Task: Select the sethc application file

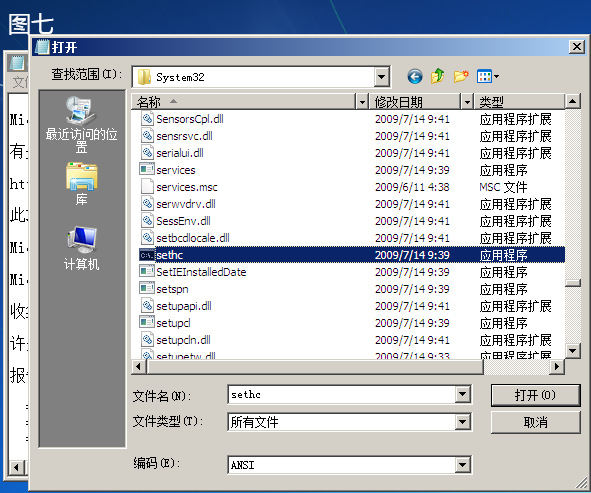Action: pos(352,255)
